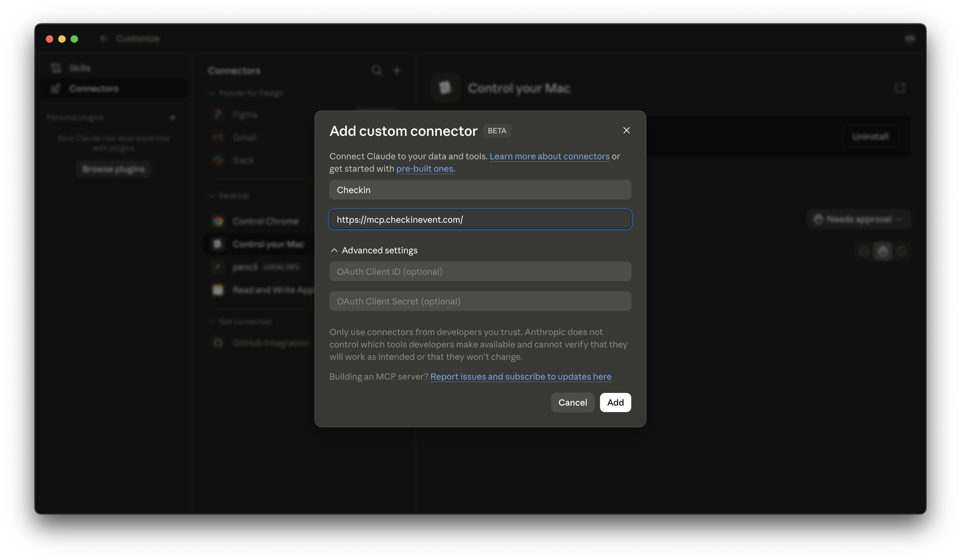Open Report issues and subscribe to updates link
The image size is (961, 560).
520,377
